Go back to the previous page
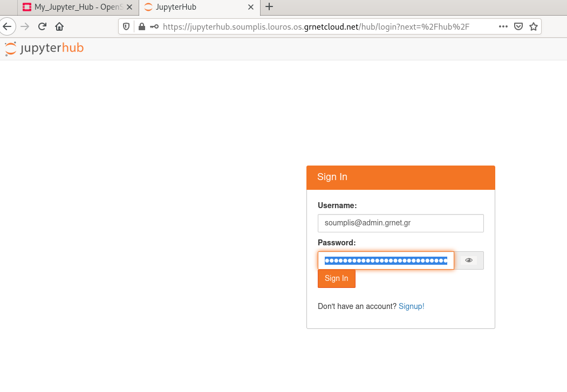The width and height of the screenshot is (567, 392). tap(6, 26)
